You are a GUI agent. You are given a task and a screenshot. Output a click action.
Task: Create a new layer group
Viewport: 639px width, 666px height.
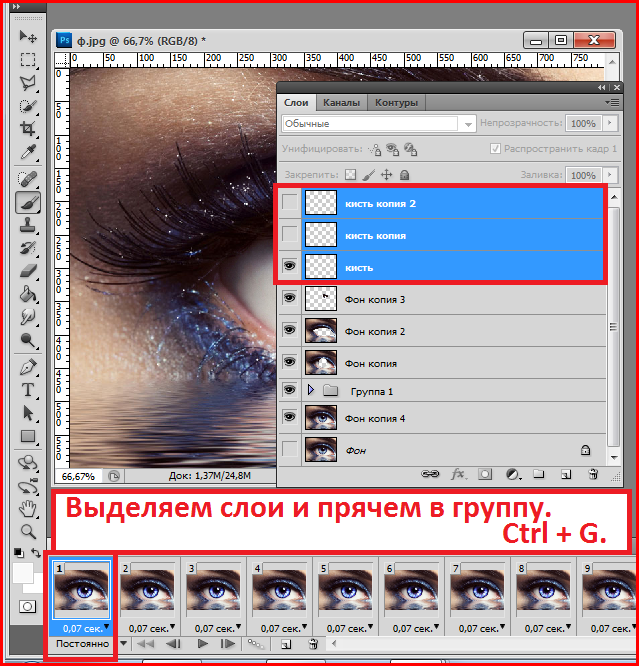coord(539,474)
